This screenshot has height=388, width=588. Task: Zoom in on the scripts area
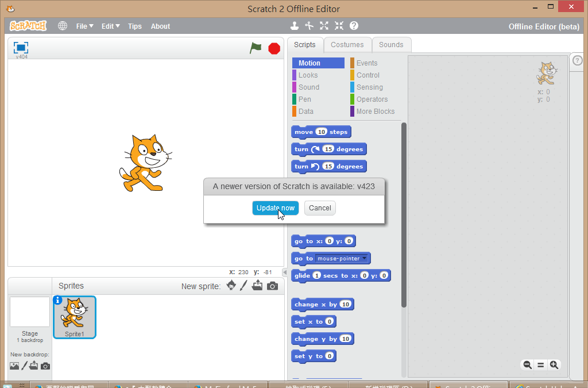point(554,365)
